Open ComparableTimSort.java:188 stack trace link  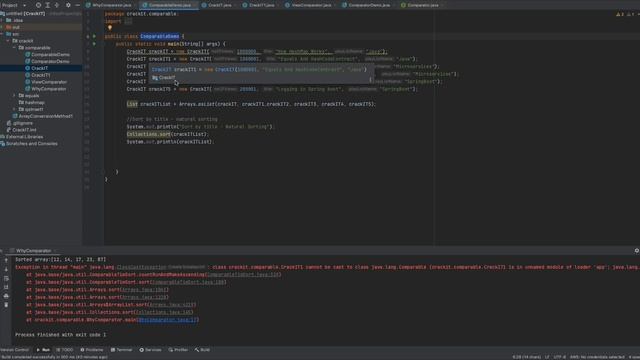(188, 282)
